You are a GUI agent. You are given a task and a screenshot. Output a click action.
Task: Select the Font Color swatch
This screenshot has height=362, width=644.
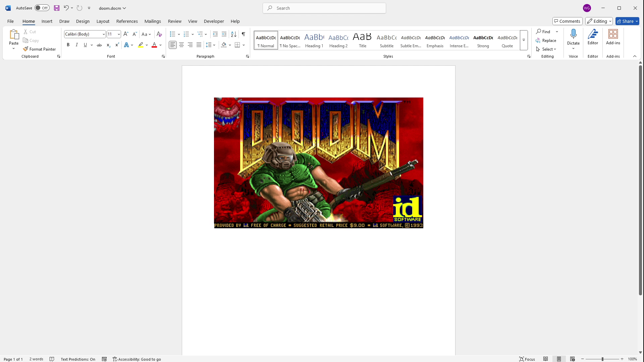pos(154,47)
